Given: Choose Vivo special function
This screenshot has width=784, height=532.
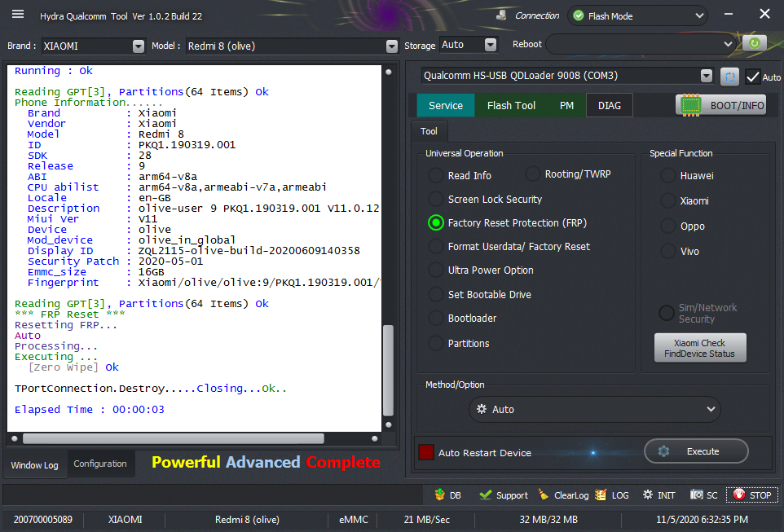Looking at the screenshot, I should (x=680, y=252).
